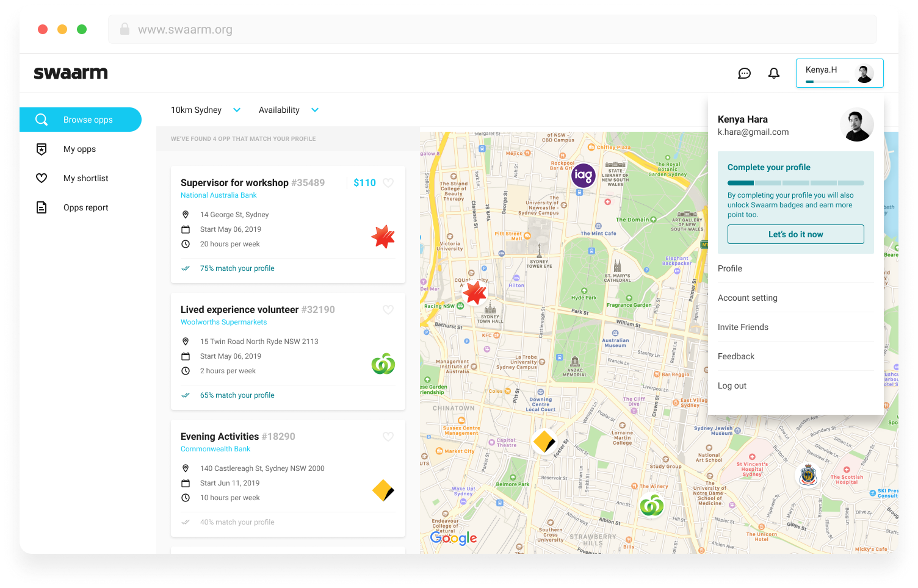Click the iag marker on the map

583,175
